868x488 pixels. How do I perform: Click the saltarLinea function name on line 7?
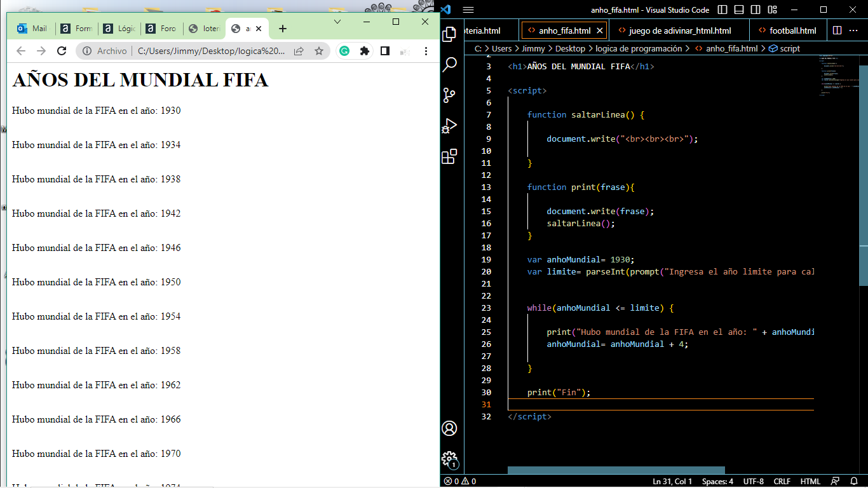(x=598, y=114)
